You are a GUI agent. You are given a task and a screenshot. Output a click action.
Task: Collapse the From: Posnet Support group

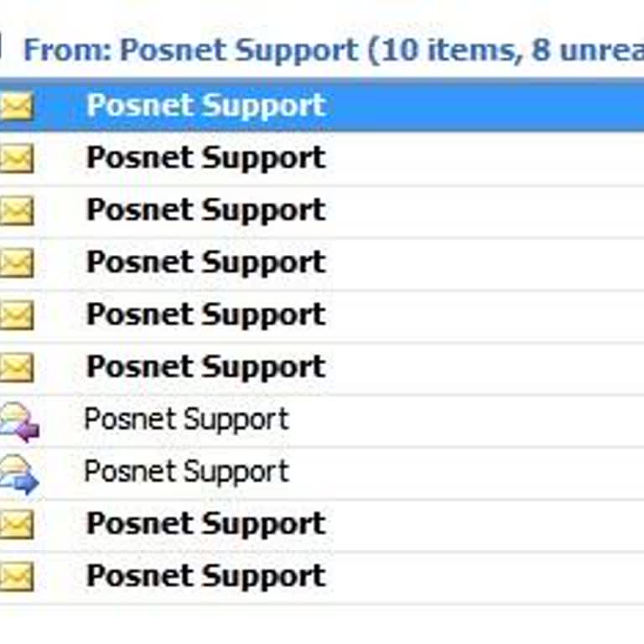coord(2,49)
